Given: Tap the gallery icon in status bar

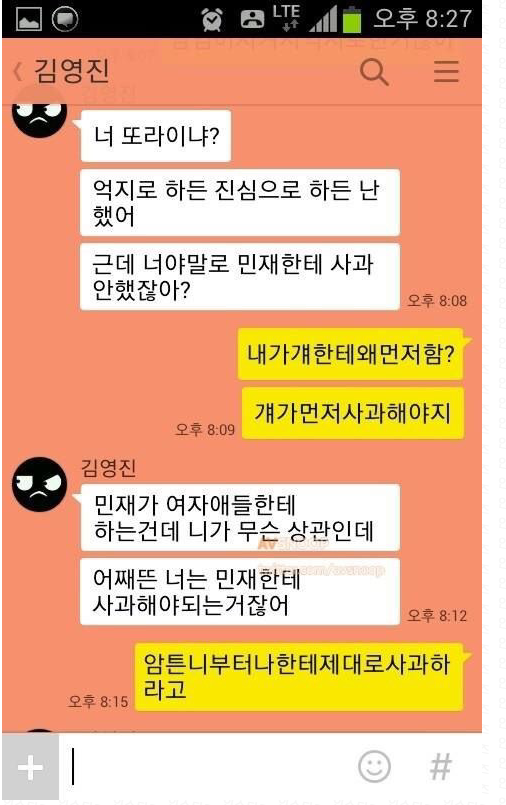Looking at the screenshot, I should (29, 20).
